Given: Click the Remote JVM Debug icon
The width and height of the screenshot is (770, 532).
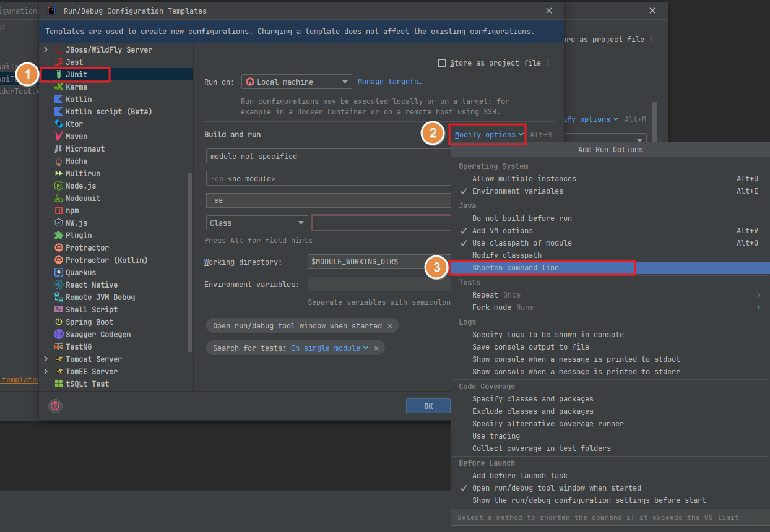Looking at the screenshot, I should [x=58, y=297].
